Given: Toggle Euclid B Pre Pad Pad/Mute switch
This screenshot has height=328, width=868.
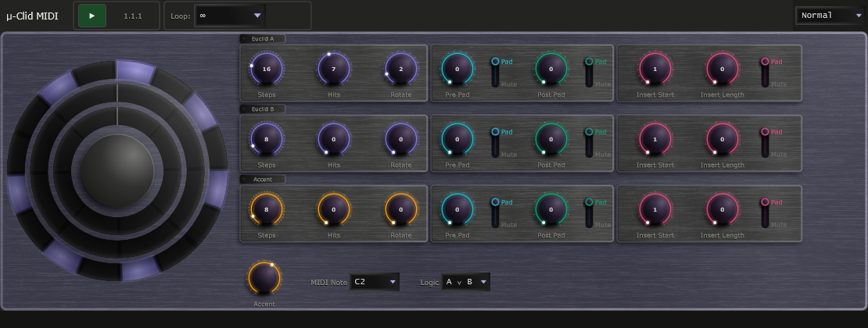Looking at the screenshot, I should pos(495,143).
